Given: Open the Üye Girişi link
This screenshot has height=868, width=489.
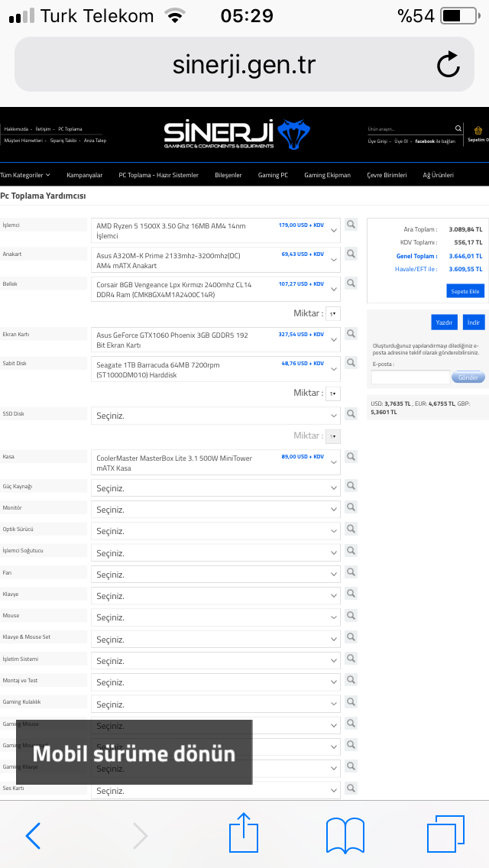Looking at the screenshot, I should point(377,141).
